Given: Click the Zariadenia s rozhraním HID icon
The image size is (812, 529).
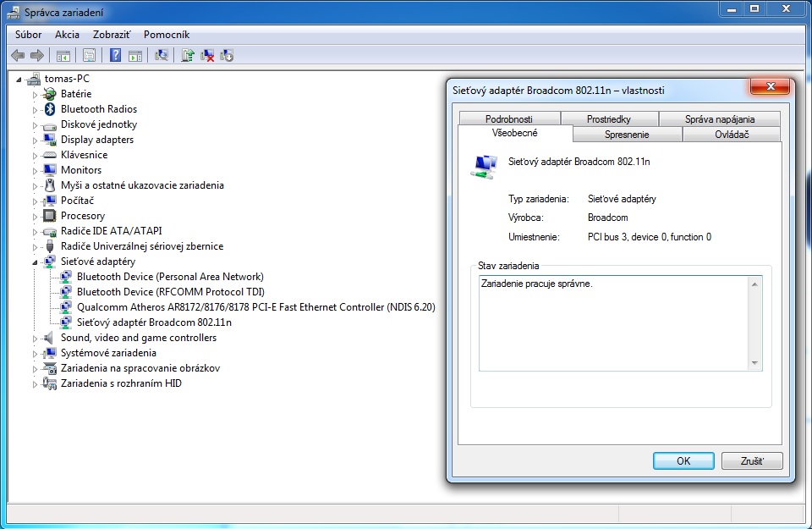Looking at the screenshot, I should click(x=50, y=383).
